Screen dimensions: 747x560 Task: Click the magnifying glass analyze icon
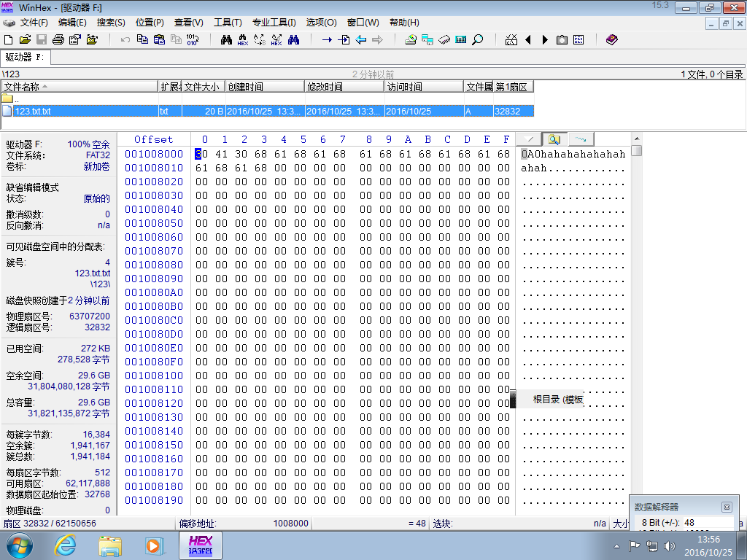tap(477, 40)
